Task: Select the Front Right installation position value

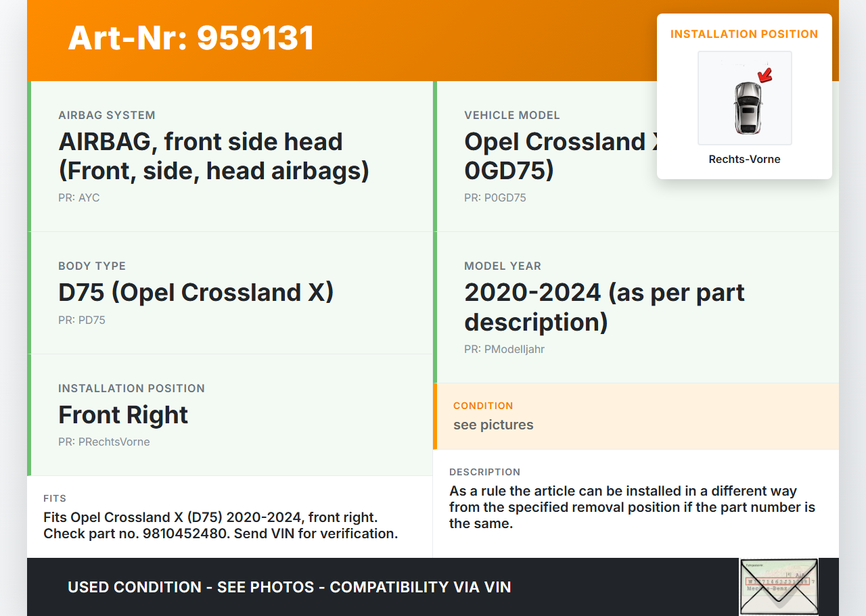Action: click(x=123, y=414)
